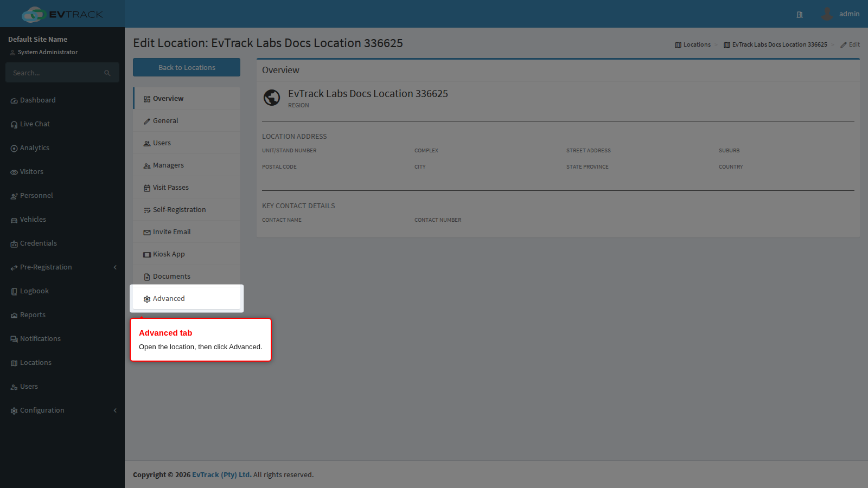Viewport: 868px width, 488px height.
Task: Click the Personnel icon in sidebar
Action: [x=14, y=196]
